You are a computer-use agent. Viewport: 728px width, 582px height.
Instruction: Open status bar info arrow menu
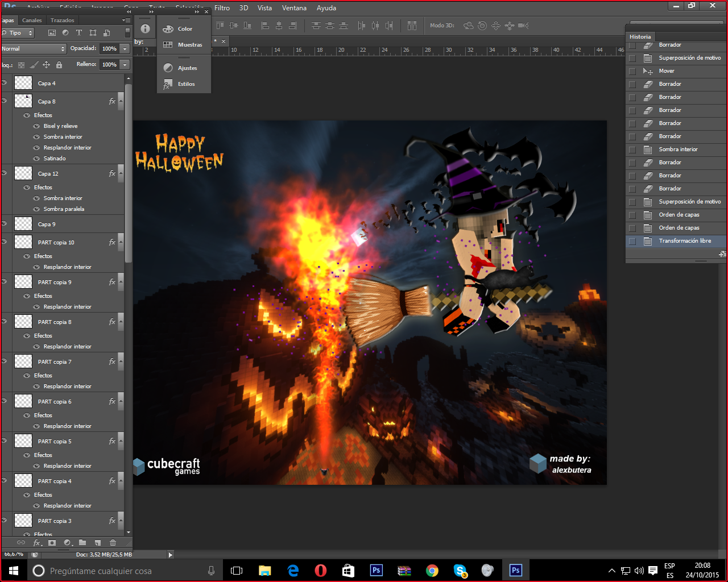[x=170, y=555]
